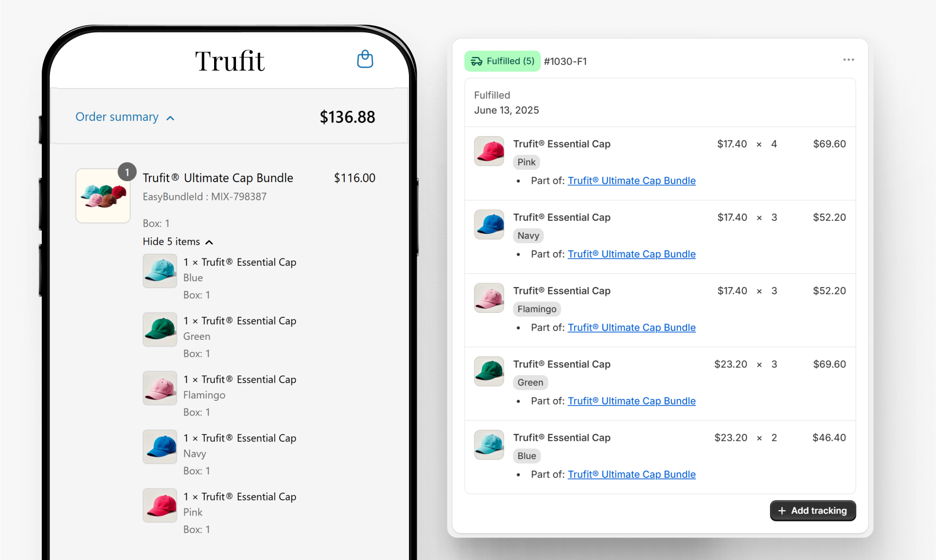Click the Navy variant tag

(529, 236)
